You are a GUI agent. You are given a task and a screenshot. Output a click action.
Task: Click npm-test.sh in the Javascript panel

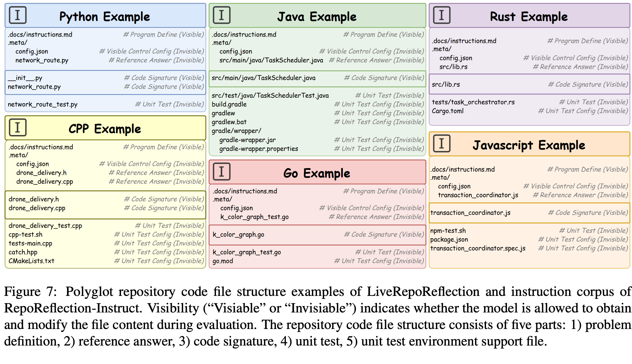(x=448, y=231)
